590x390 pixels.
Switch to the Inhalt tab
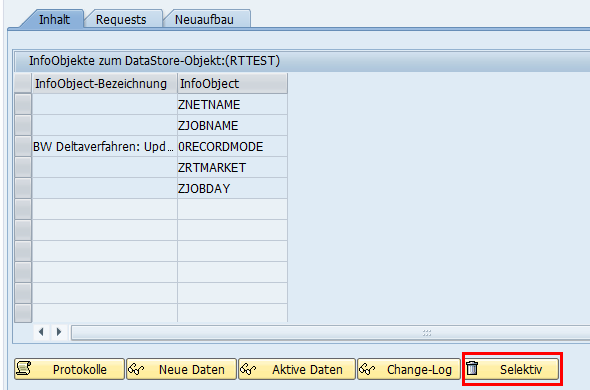click(54, 19)
